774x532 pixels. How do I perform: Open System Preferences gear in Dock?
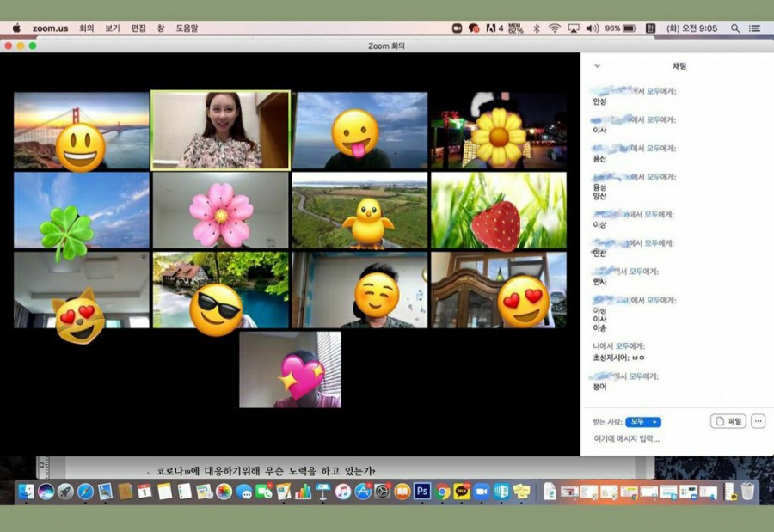[383, 492]
